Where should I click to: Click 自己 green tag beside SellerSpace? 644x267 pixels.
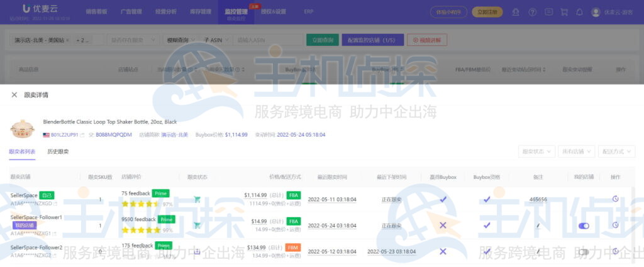click(47, 195)
